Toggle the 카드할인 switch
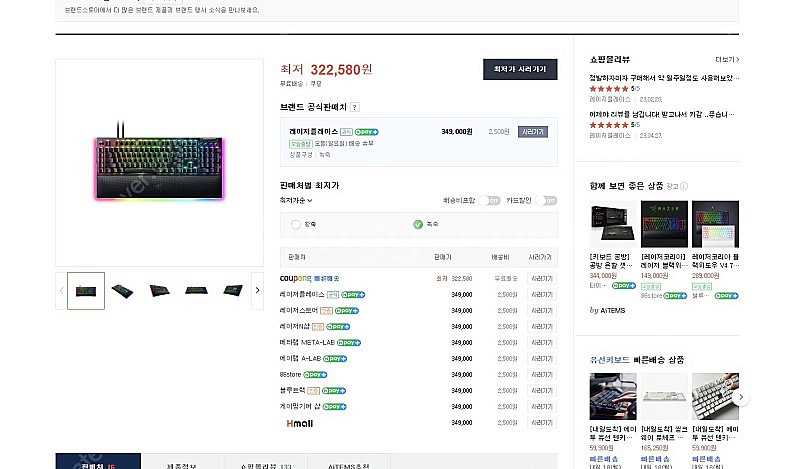Screen dimensions: 800x469 (x=546, y=201)
